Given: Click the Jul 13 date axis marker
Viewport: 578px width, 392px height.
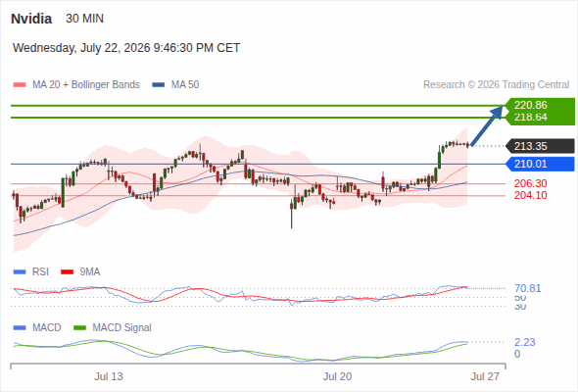Looking at the screenshot, I should [109, 376].
